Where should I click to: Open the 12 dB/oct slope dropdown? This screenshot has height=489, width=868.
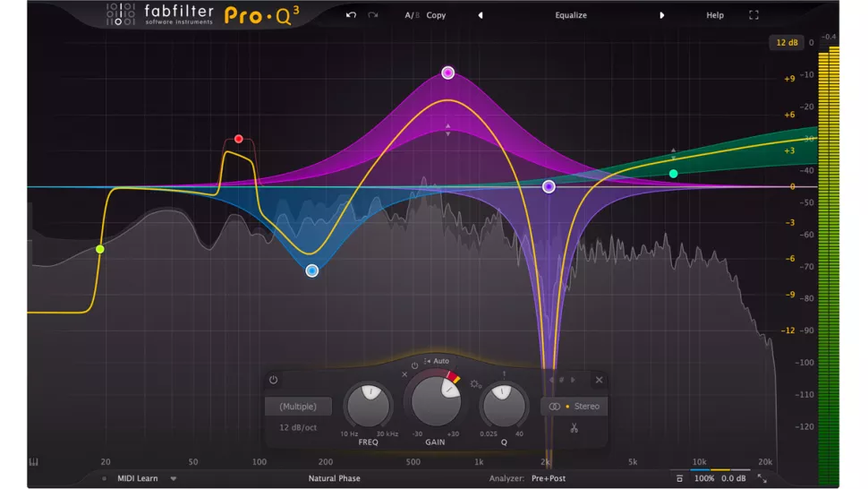[x=298, y=427]
